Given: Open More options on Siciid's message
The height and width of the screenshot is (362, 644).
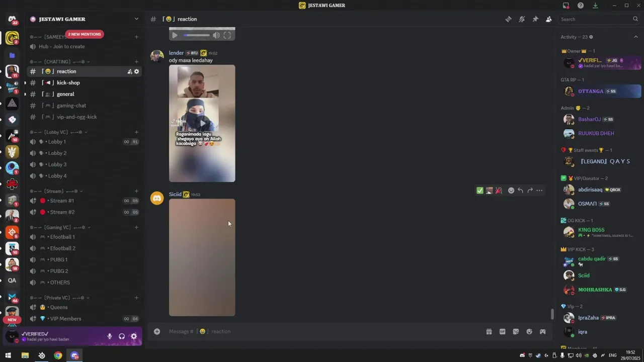Looking at the screenshot, I should coord(539,191).
